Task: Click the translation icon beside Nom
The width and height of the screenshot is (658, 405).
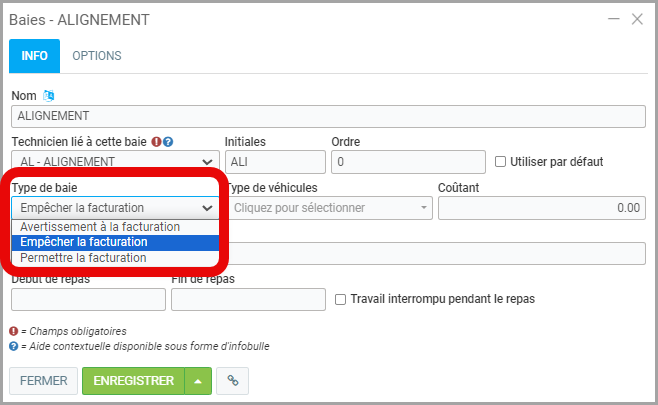Action: (49, 96)
